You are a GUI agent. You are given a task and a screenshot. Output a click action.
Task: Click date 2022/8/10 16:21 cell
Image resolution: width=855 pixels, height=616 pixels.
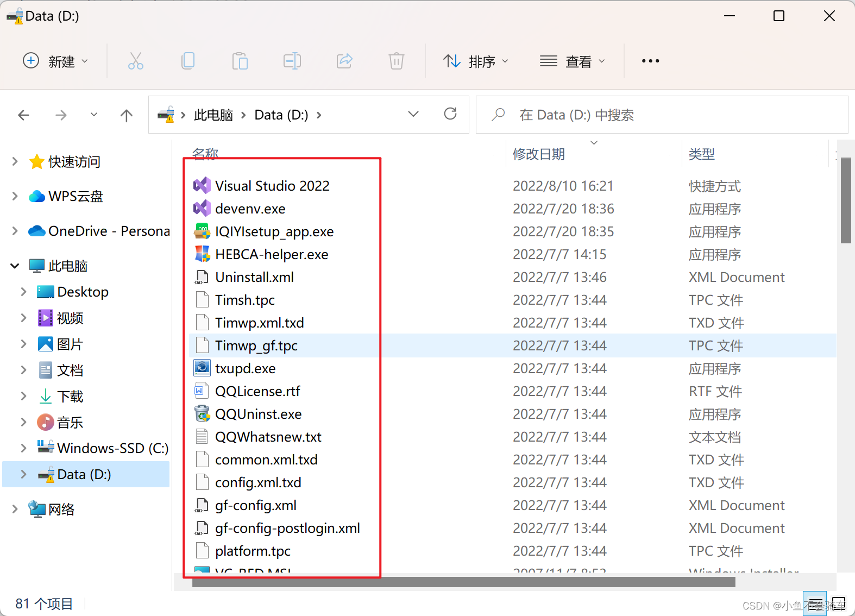click(x=563, y=186)
